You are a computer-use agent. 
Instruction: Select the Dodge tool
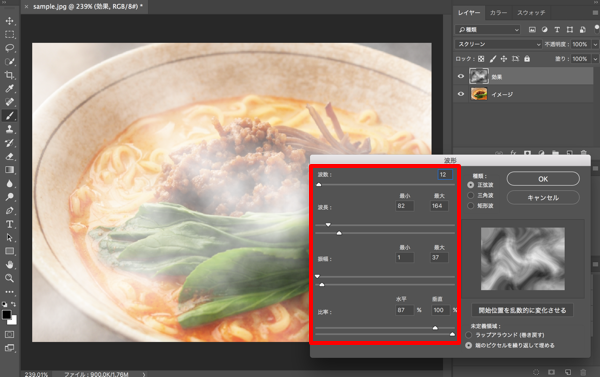pos(10,197)
